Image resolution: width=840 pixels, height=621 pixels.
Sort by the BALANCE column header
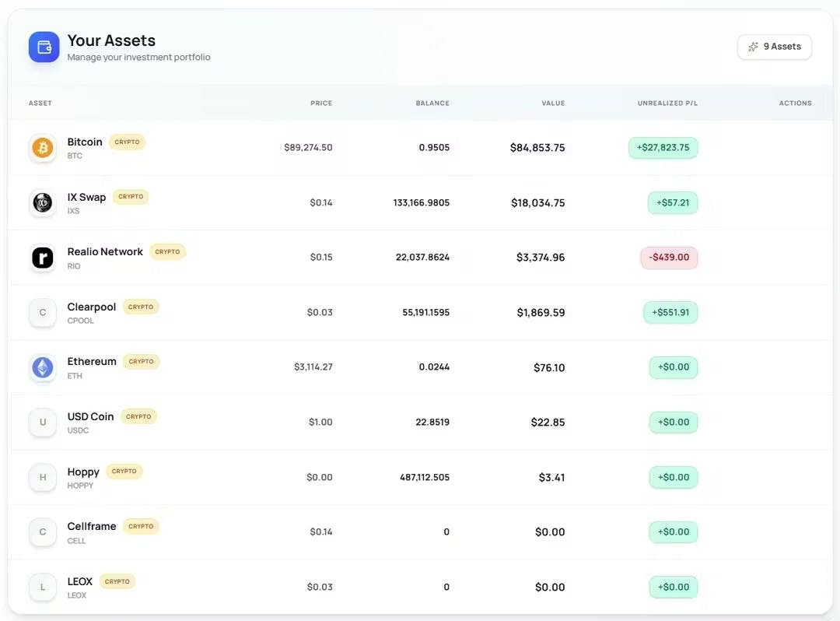tap(433, 103)
